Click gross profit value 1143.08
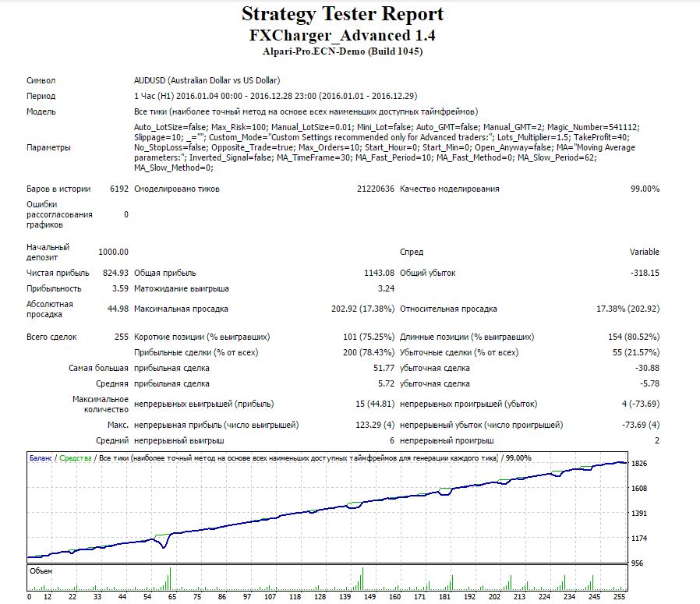Viewport: 700px width, 604px height. 380,273
